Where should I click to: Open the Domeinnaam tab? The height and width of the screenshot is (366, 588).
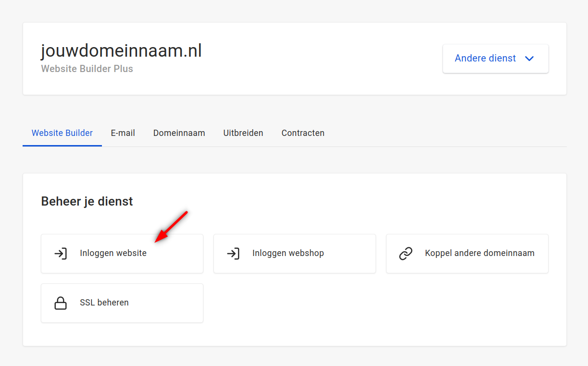pos(179,133)
